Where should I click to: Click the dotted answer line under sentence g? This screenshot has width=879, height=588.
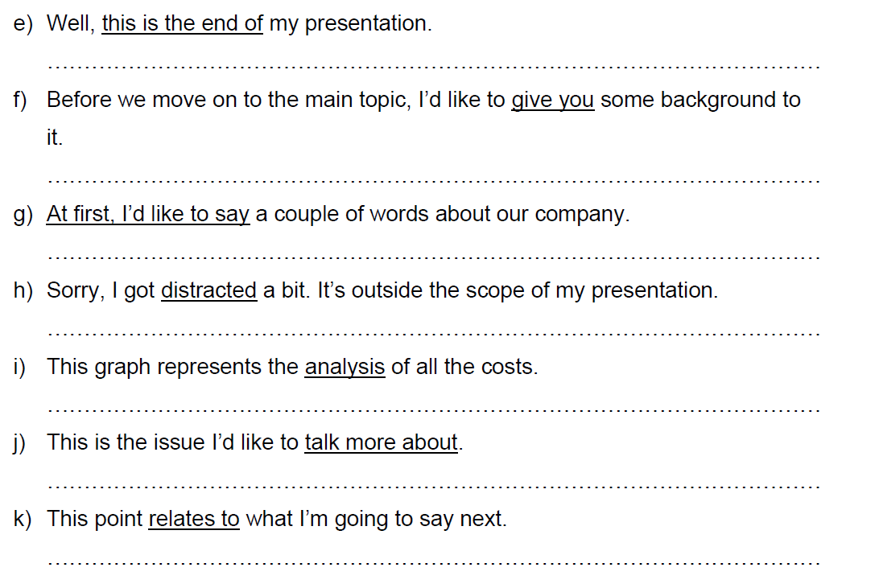point(435,258)
